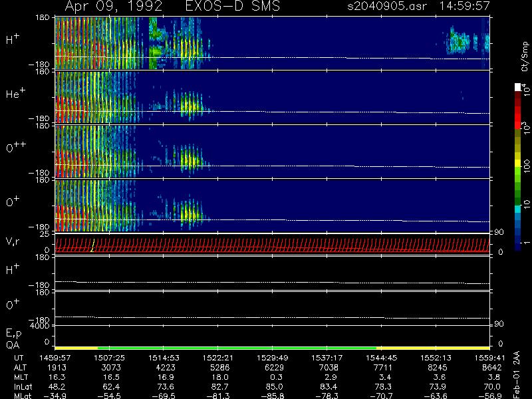Viewport: 532px width, 399px height.
Task: Click the "QA" row label
Action: (13, 345)
